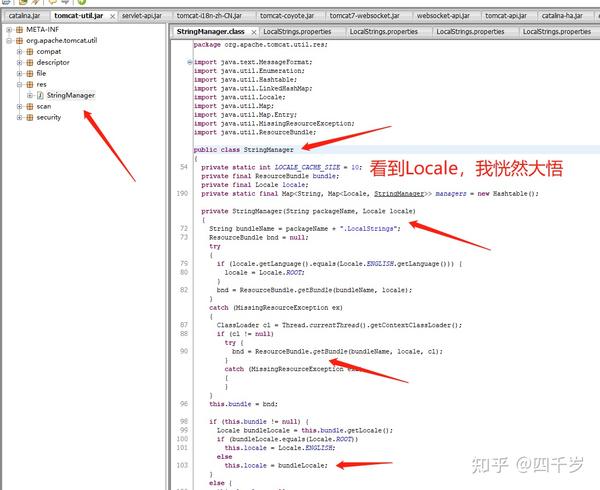Click the descriptor package icon
This screenshot has height=490, width=600.
30,62
